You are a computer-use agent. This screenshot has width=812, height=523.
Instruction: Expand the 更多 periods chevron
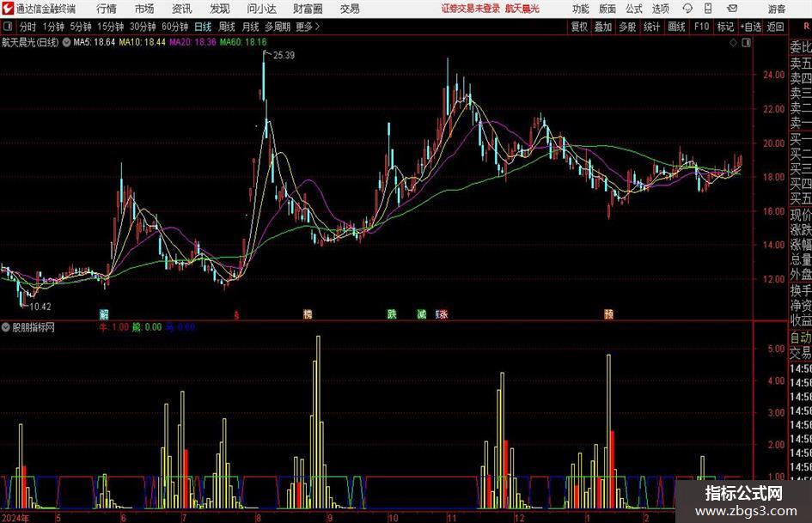308,27
